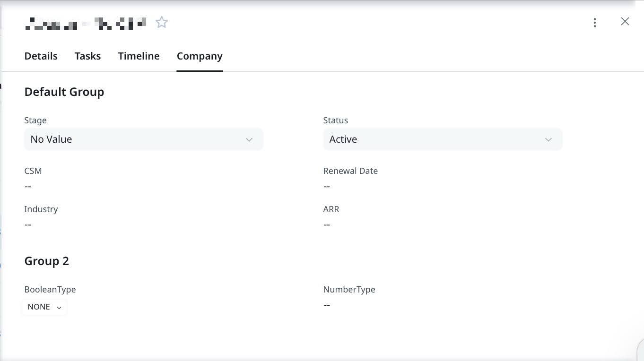Screen dimensions: 644x361
Task: Switch to the Details tab
Action: (x=41, y=56)
